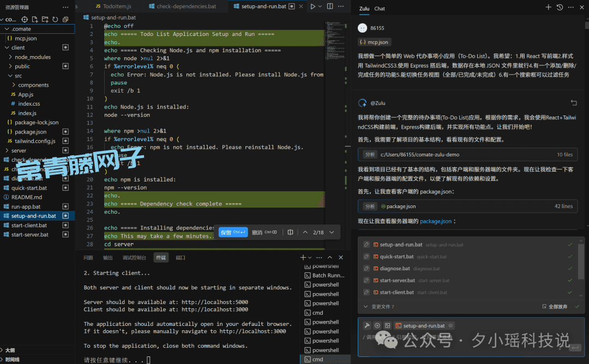Maximize the terminal panel with the up chevron
This screenshot has width=589, height=364.
(x=330, y=257)
